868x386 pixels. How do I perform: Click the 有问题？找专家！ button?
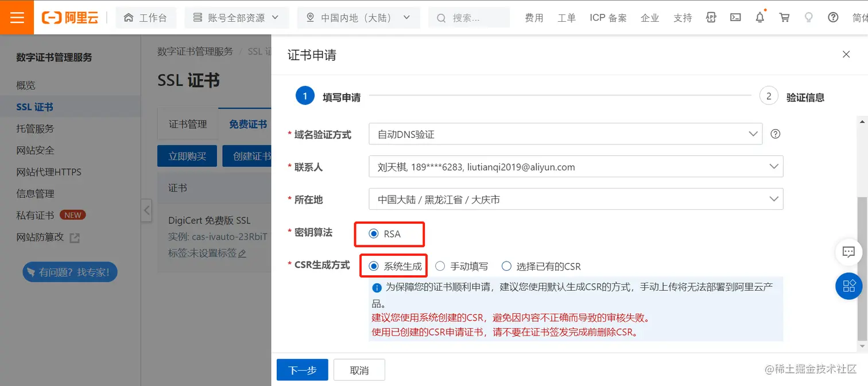pos(69,272)
